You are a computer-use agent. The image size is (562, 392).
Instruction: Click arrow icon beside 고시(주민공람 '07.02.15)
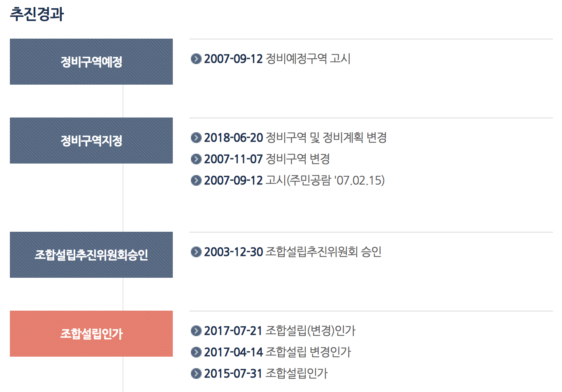click(x=196, y=180)
